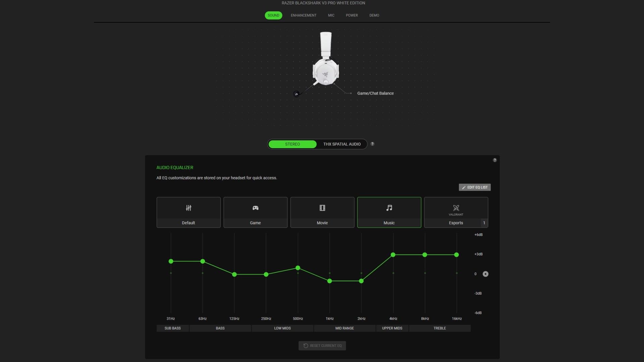This screenshot has height=362, width=644.
Task: Click the Audio Equalizer heading
Action: 175,168
